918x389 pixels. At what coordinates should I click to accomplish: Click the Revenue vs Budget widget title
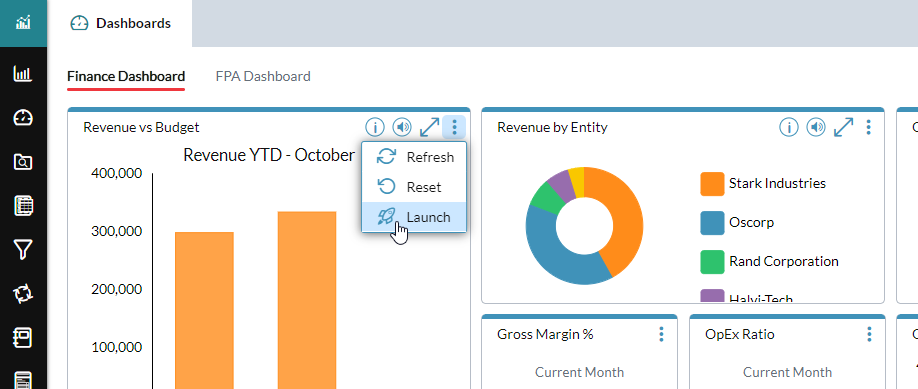141,127
